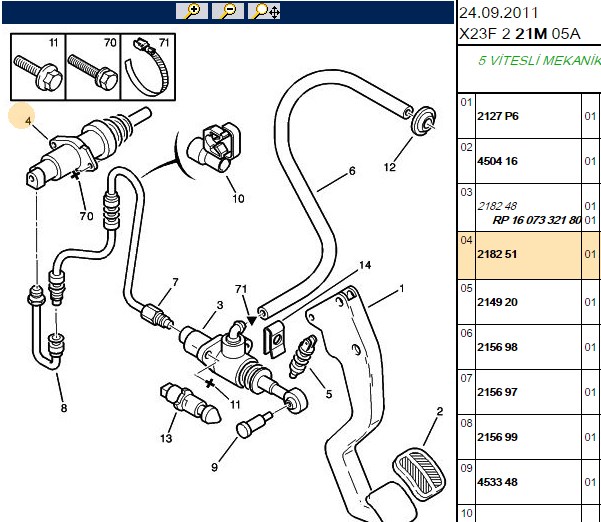Select callout 1 for the clutch pedal
The height and width of the screenshot is (522, 601).
point(402,288)
